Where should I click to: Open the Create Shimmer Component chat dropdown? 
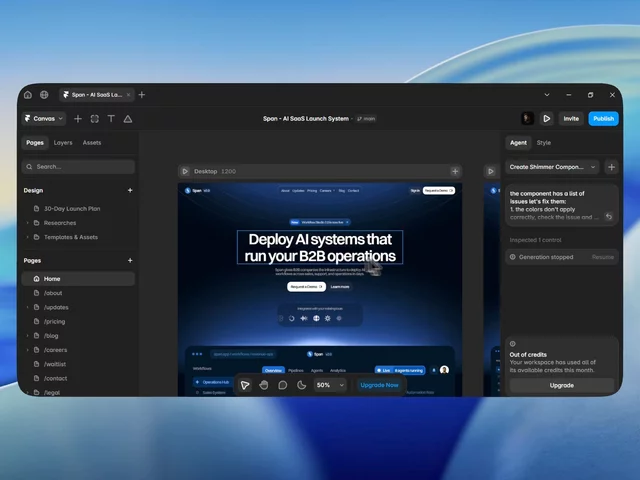click(x=552, y=167)
